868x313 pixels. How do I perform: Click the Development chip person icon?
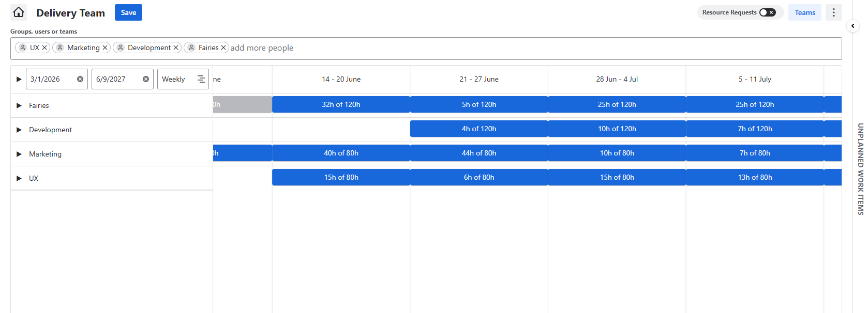point(121,48)
